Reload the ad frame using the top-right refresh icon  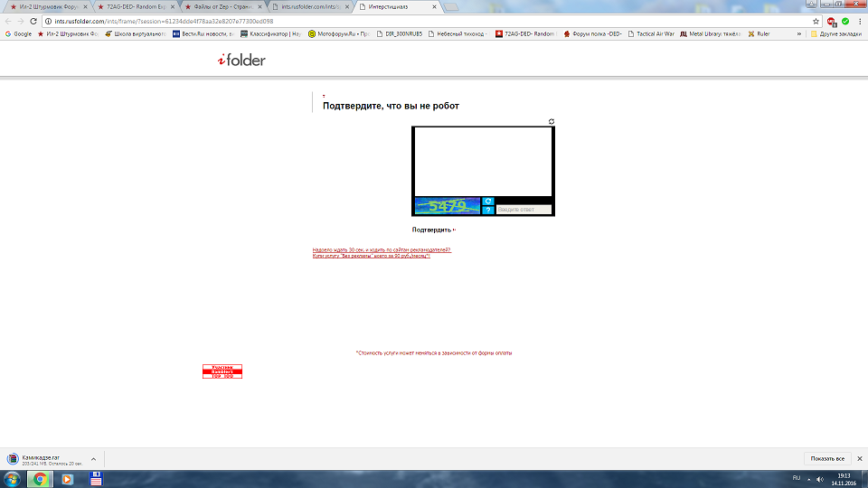point(552,122)
